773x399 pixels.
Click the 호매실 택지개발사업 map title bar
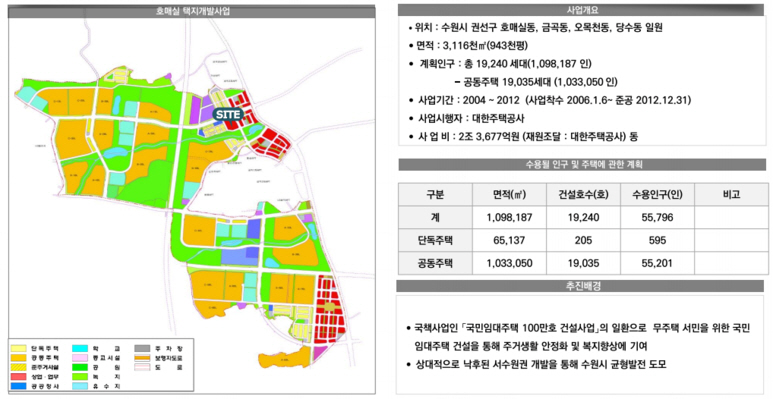(192, 11)
